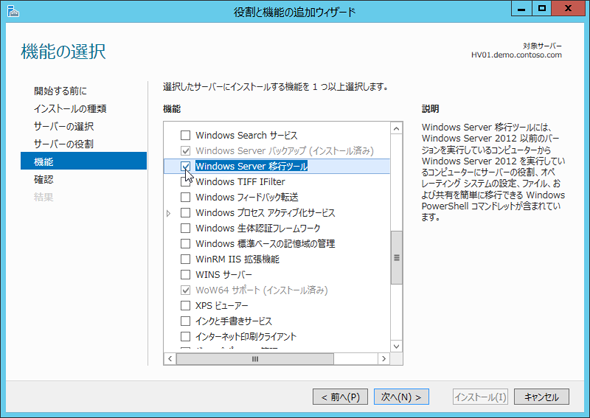Screen dimensions: 590x418
Task: Click the horizontal scroll right arrow
Action: [384, 359]
